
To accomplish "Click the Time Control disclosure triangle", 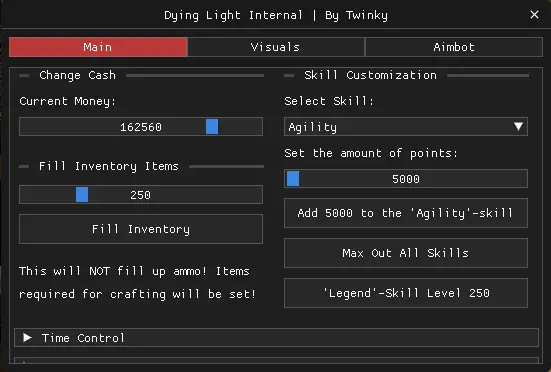I will click(x=27, y=338).
